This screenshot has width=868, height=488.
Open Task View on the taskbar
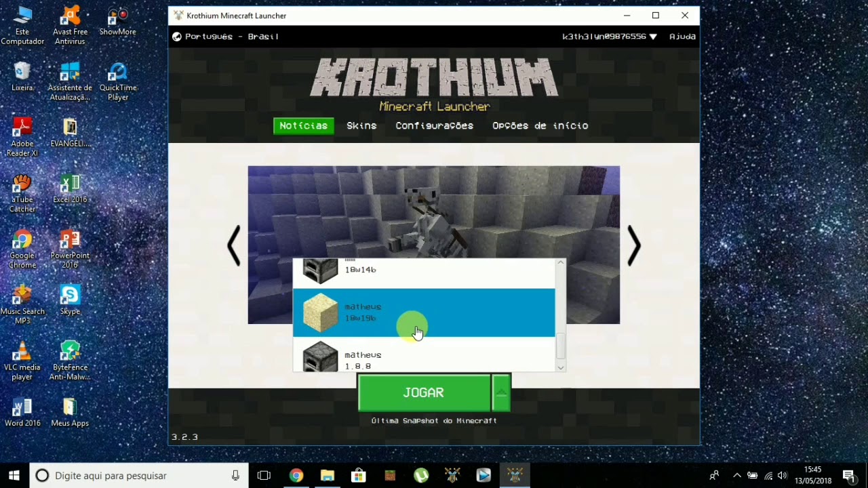coord(264,476)
